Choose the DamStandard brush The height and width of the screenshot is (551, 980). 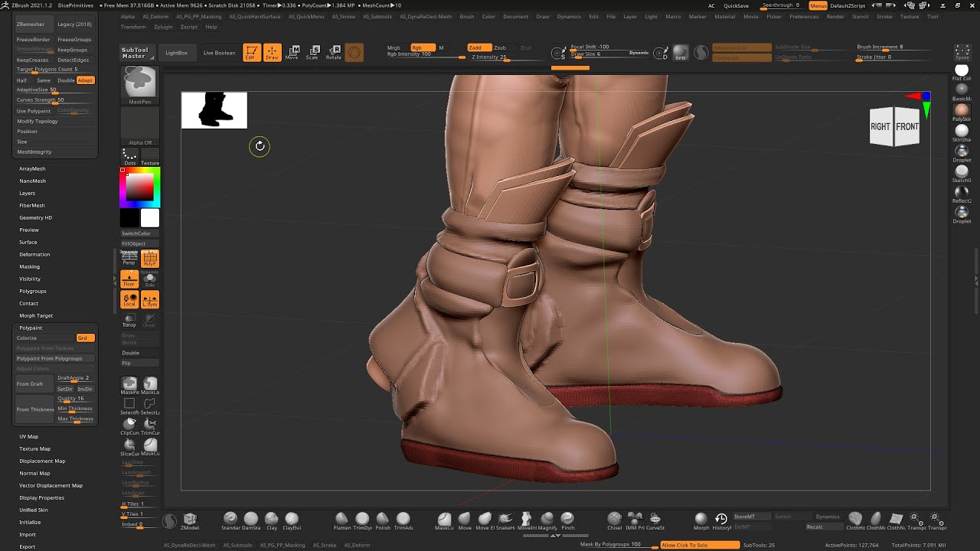click(x=250, y=521)
